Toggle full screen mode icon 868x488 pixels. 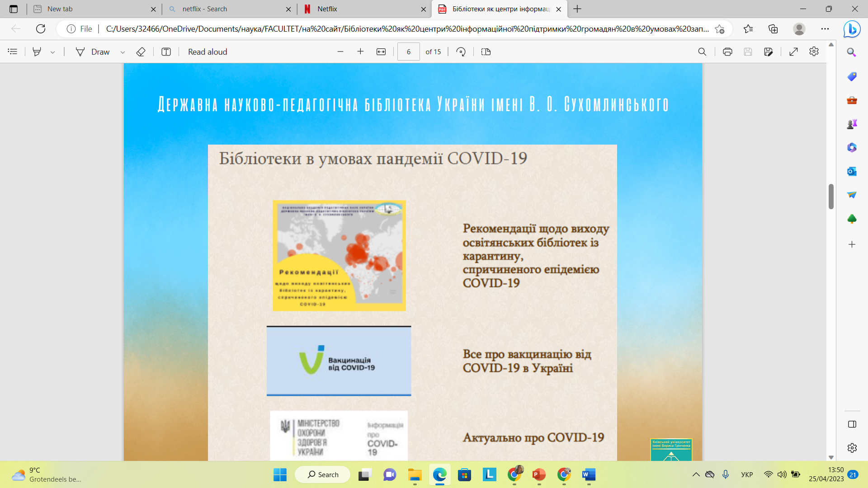pos(793,52)
